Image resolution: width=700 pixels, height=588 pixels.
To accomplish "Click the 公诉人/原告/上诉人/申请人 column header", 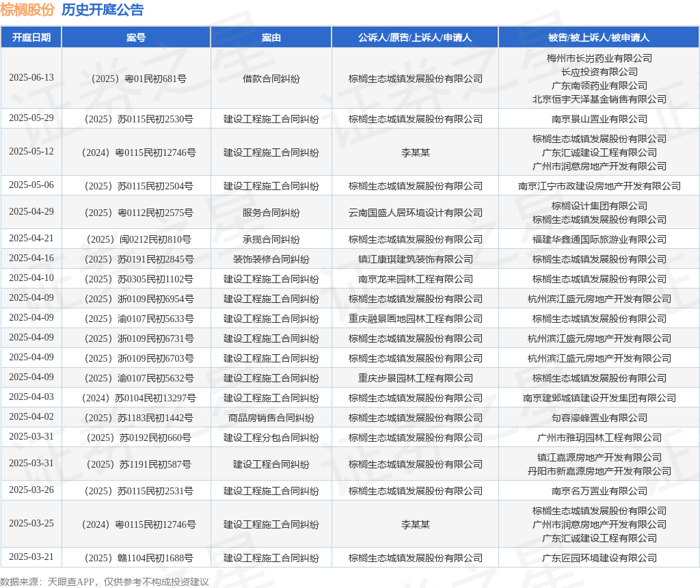I will (x=415, y=38).
